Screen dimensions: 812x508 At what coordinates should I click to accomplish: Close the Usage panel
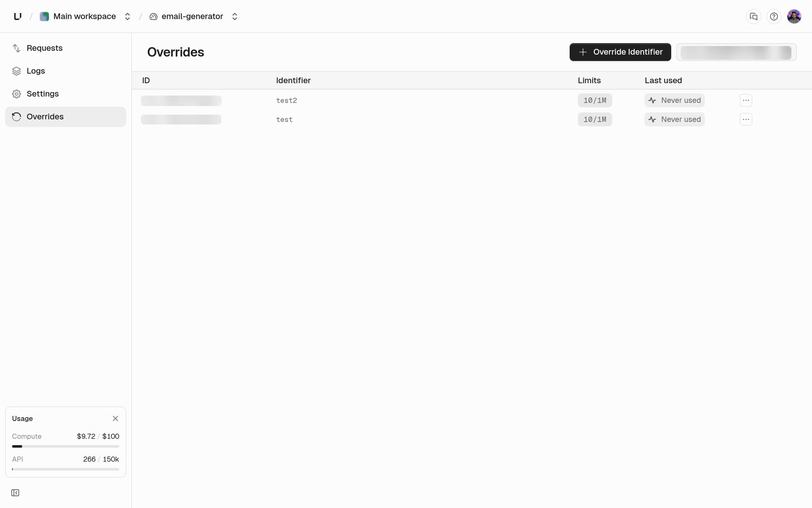[x=115, y=418]
